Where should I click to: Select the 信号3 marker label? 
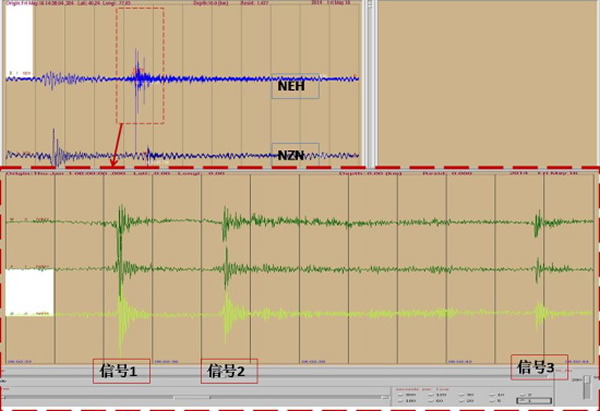[x=537, y=367]
